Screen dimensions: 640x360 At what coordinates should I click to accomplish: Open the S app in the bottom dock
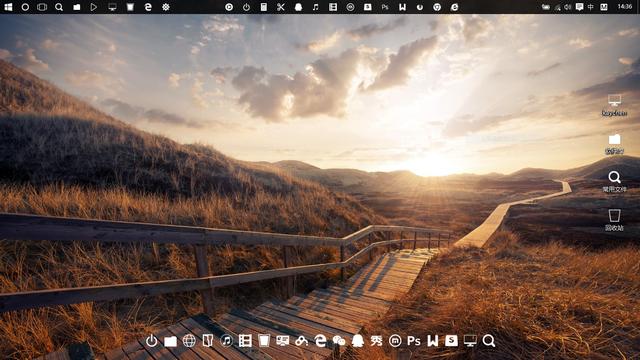pyautogui.click(x=451, y=340)
